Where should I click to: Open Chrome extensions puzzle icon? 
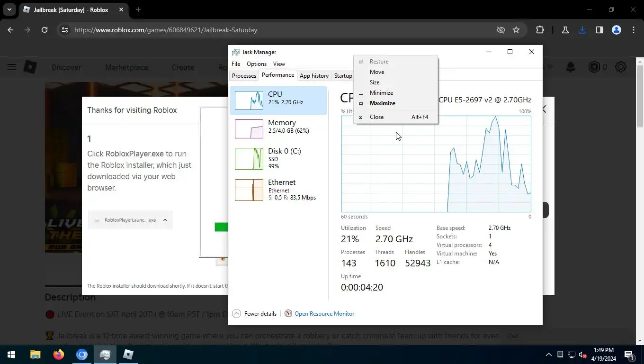540,30
